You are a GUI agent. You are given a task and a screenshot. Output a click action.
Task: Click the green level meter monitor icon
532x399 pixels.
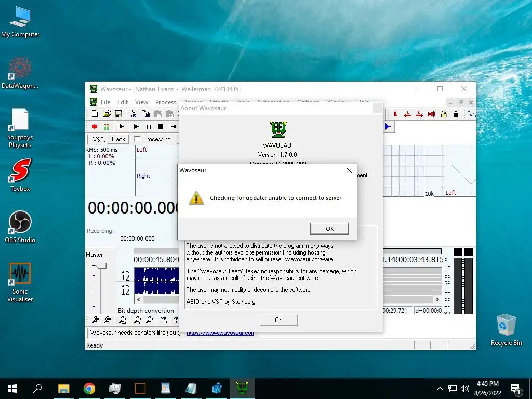pyautogui.click(x=107, y=127)
